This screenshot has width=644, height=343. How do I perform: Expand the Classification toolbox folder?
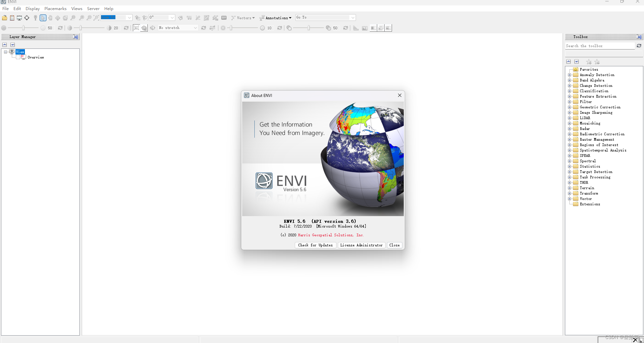[570, 91]
